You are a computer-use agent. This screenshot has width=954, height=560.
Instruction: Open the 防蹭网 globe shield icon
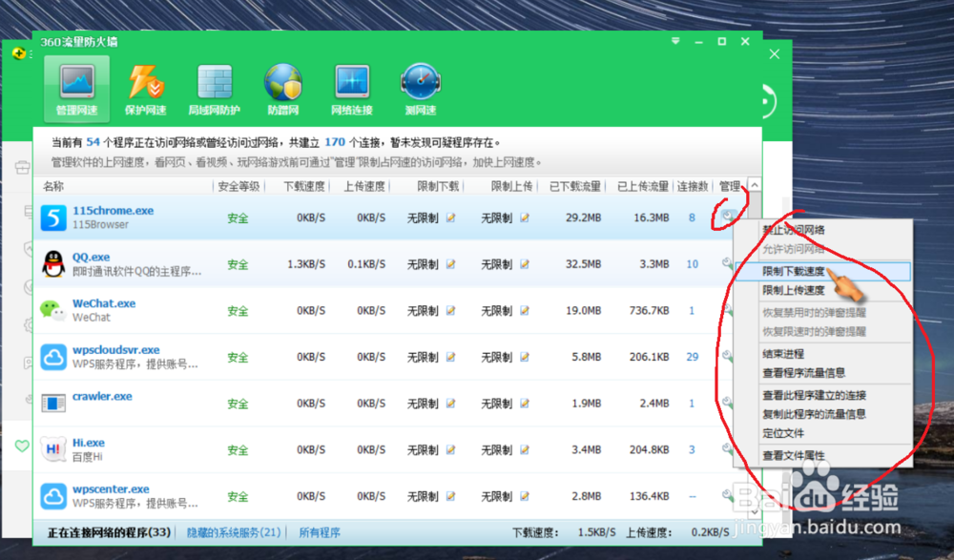click(283, 81)
